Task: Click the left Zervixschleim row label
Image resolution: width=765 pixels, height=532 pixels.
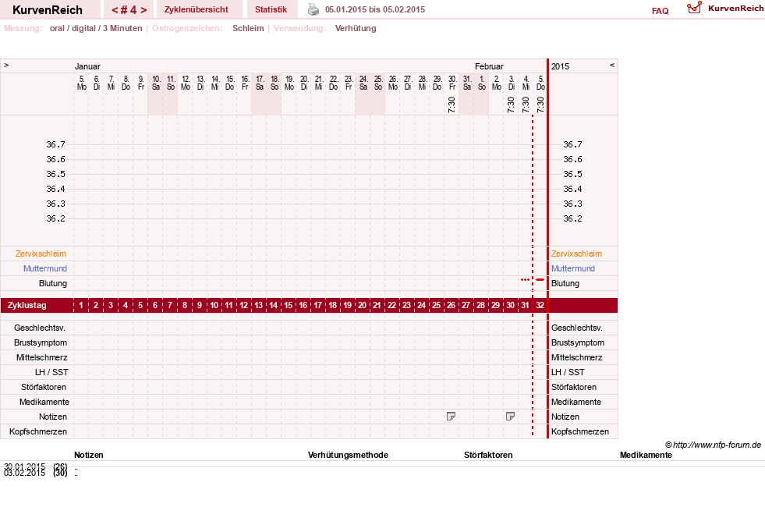Action: (x=41, y=254)
